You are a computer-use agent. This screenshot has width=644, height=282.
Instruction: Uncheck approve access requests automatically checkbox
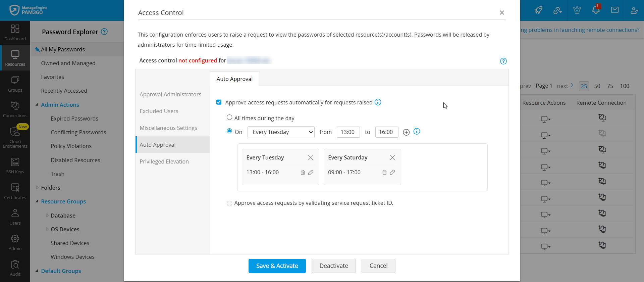[x=219, y=102]
